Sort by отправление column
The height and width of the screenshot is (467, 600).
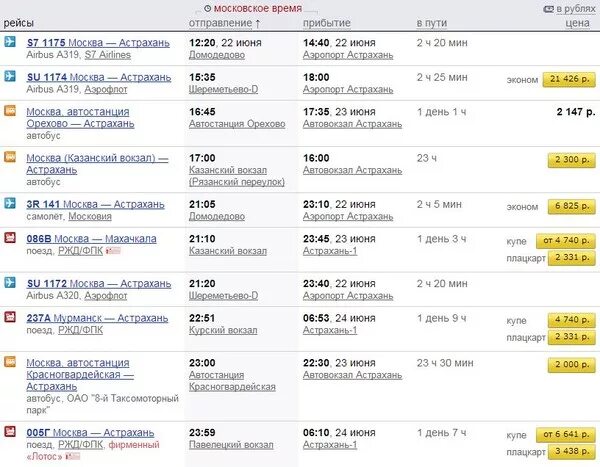pyautogui.click(x=220, y=23)
